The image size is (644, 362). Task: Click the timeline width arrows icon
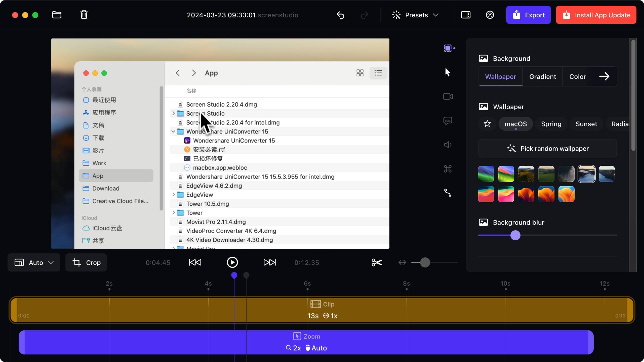(x=402, y=262)
